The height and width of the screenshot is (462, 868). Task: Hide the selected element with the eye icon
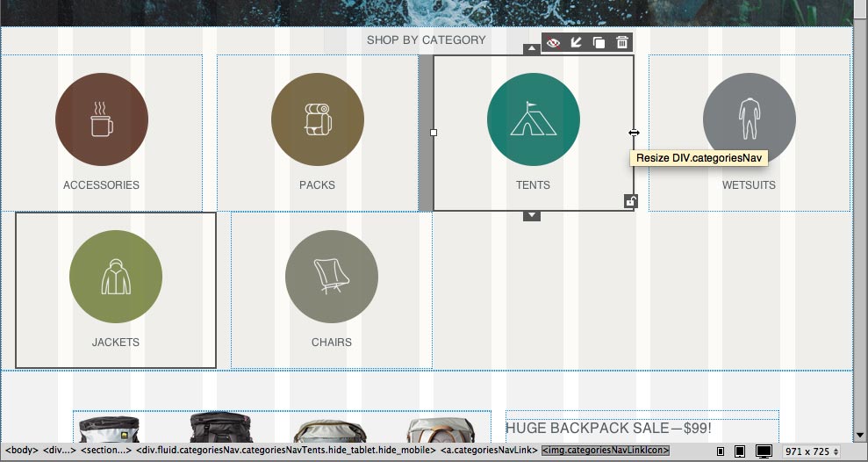pyautogui.click(x=552, y=43)
